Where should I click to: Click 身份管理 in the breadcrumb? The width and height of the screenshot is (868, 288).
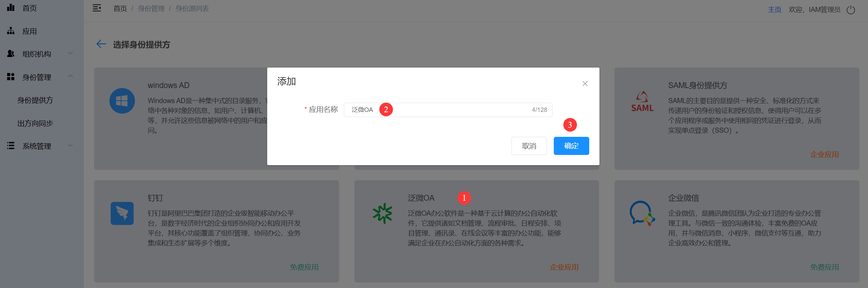pyautogui.click(x=151, y=9)
